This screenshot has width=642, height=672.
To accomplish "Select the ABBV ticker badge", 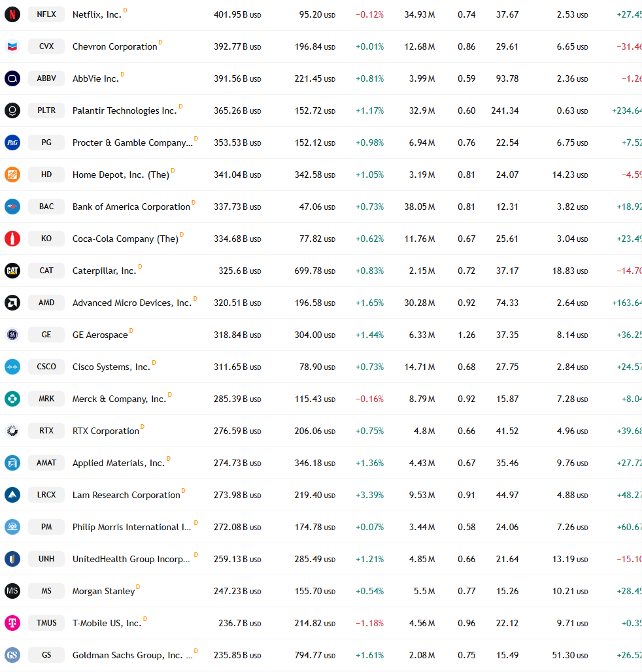I will 46,78.
